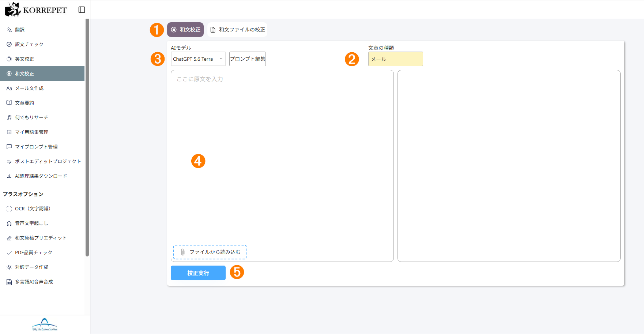The width and height of the screenshot is (644, 334).
Task: Open マイ用語集管理 in the sidebar
Action: (x=42, y=132)
